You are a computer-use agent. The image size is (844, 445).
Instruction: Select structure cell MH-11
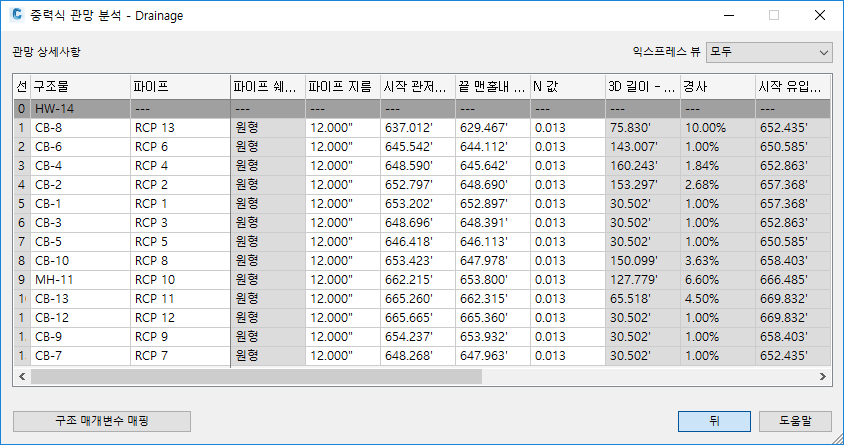pyautogui.click(x=80, y=280)
